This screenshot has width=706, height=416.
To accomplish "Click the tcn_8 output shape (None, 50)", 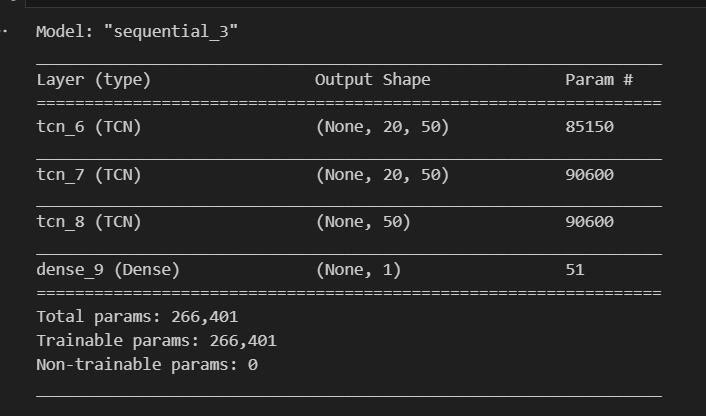I will [363, 222].
